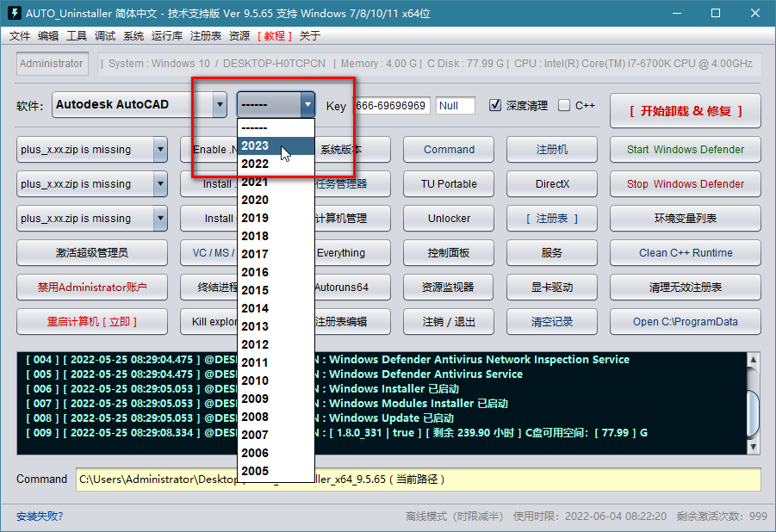Viewport: 776px width, 532px height.
Task: Open the Unlocker button
Action: coord(449,219)
